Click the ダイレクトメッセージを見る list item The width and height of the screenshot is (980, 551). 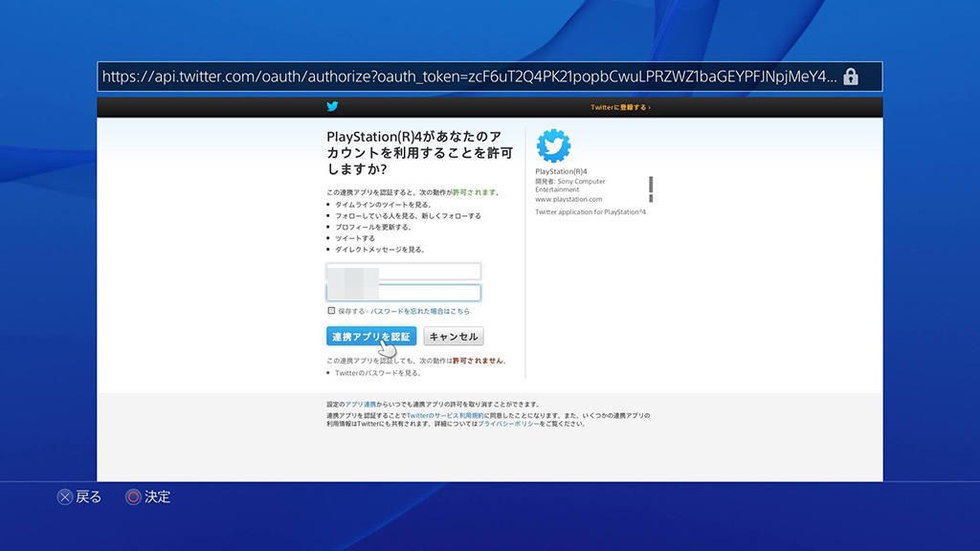[x=380, y=250]
